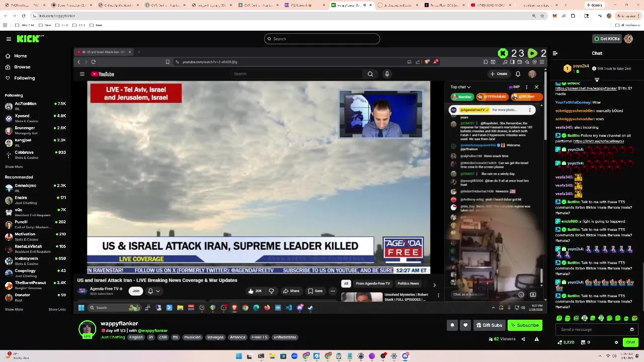Bookmark page with star icon
This screenshot has width=644, height=362.
point(542,16)
